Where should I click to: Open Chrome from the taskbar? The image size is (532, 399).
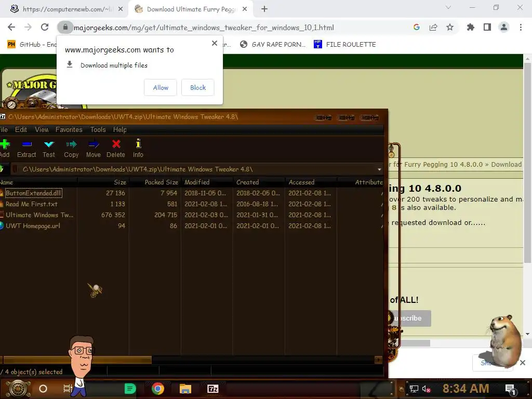point(158,389)
